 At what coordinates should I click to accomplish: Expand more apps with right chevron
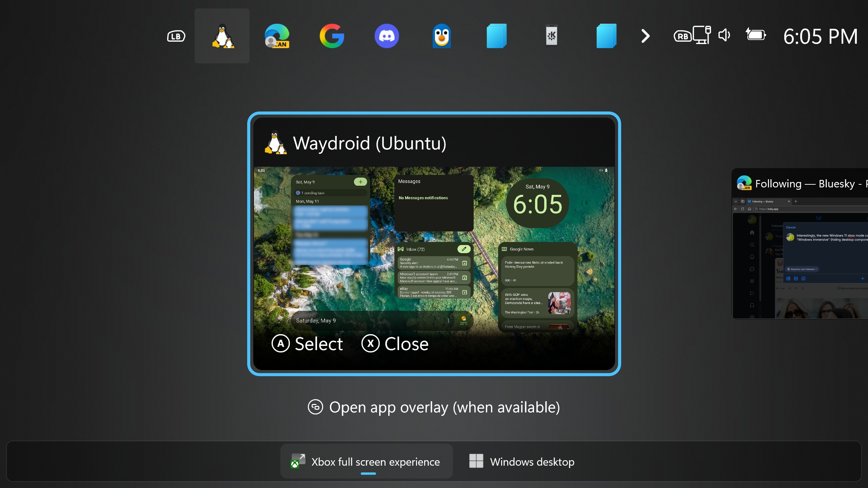(646, 36)
